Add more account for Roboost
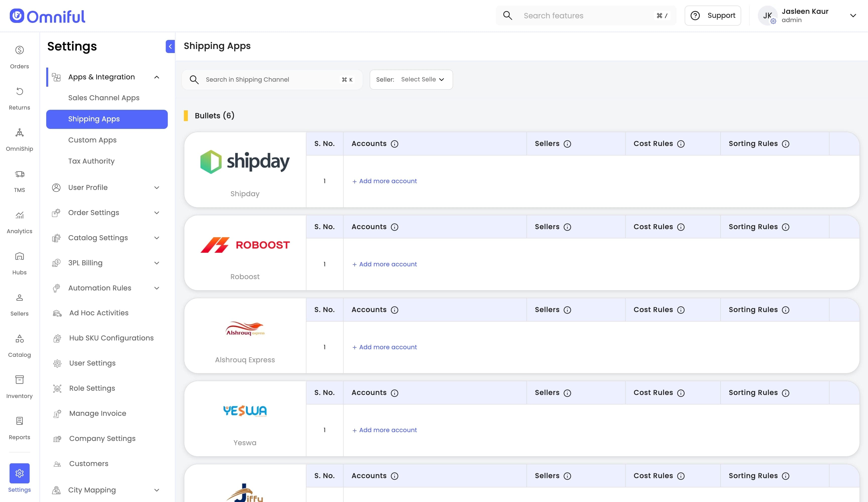The width and height of the screenshot is (868, 502). 385,264
